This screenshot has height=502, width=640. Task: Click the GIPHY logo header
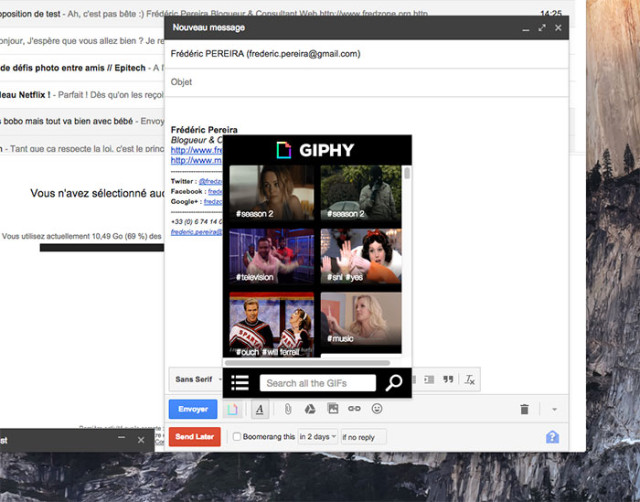[x=315, y=150]
